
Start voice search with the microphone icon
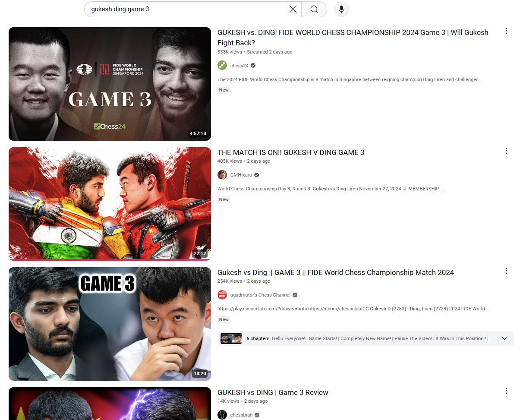pos(341,9)
